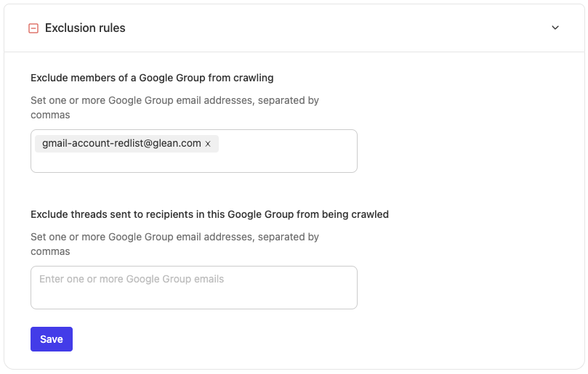Collapse the section with the chevron arrow

click(555, 28)
